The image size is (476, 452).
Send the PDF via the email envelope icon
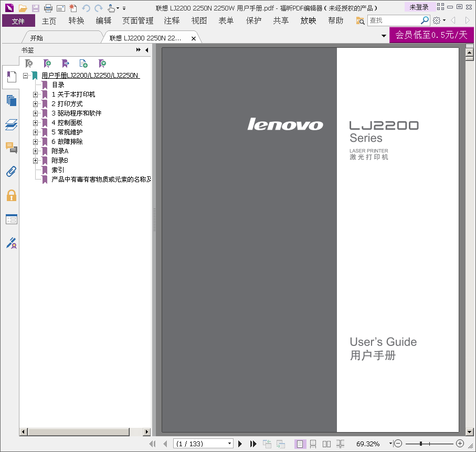point(61,8)
